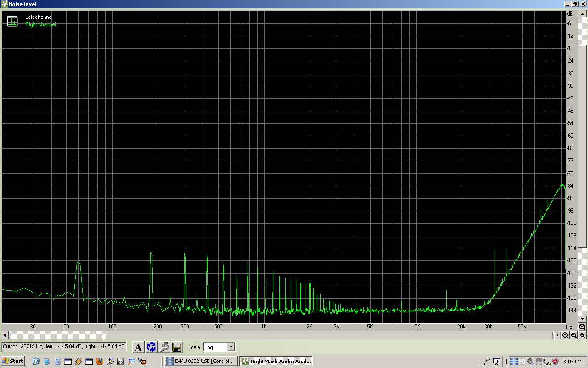Viewport: 588px width, 368px height.
Task: Click the 'Hz' axis unit label
Action: (x=569, y=327)
